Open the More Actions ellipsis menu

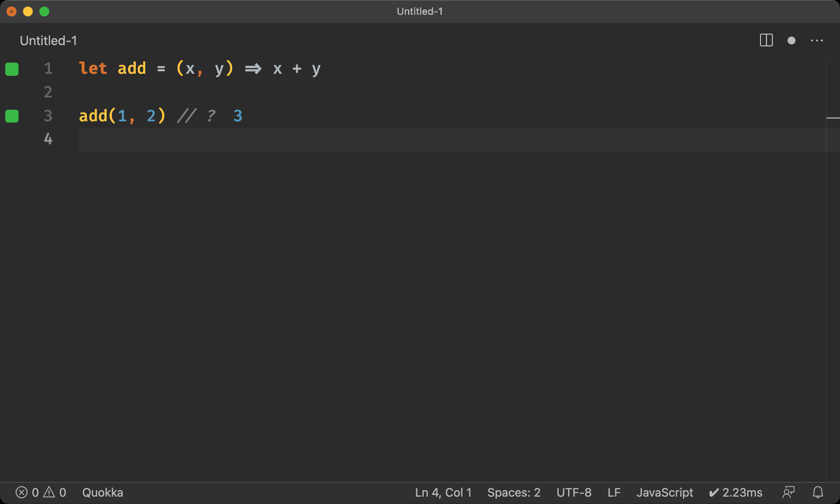(817, 40)
